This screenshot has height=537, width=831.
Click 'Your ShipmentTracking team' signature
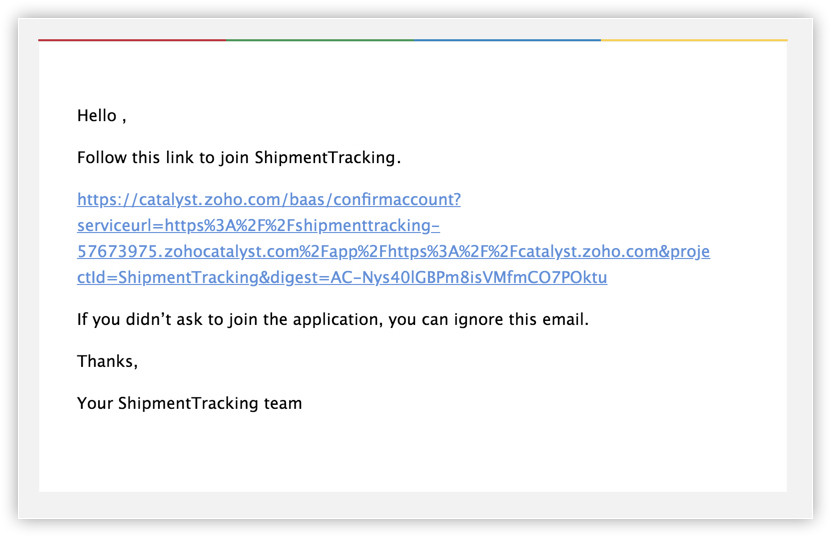coord(190,403)
